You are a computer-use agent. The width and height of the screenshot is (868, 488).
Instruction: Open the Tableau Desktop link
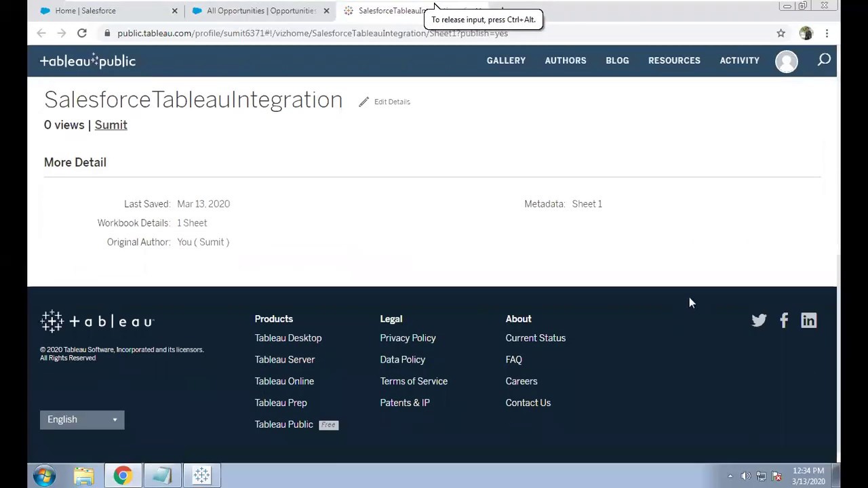pyautogui.click(x=288, y=338)
